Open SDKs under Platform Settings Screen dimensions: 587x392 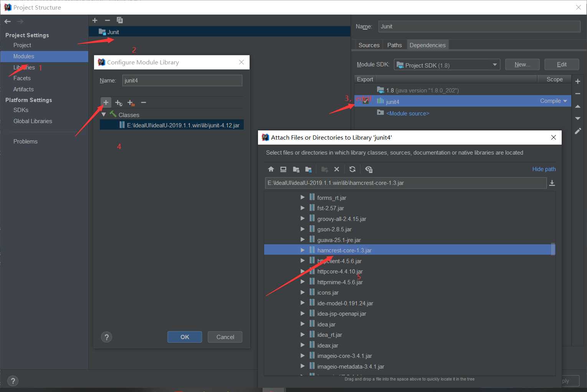pos(21,110)
